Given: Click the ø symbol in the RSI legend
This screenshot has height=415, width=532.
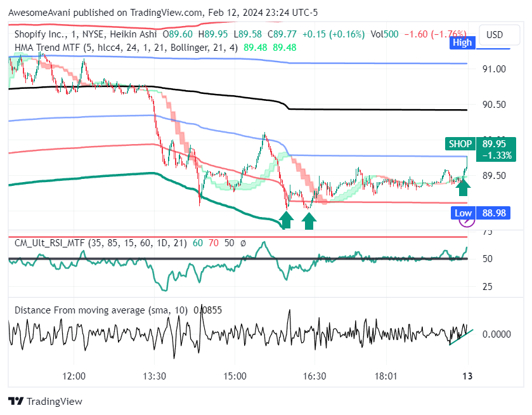Looking at the screenshot, I should 243,243.
